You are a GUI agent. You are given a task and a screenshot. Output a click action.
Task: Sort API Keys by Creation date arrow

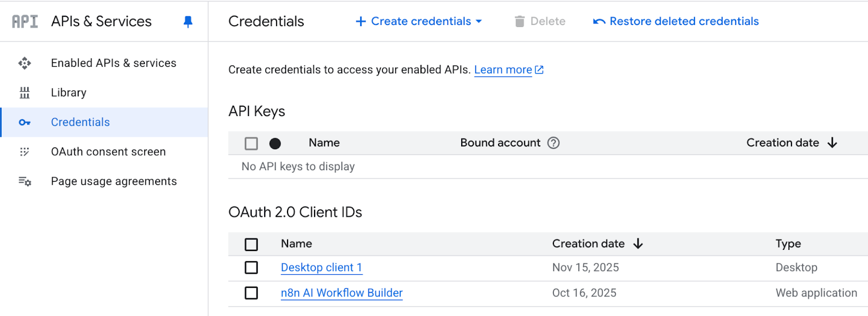point(832,143)
